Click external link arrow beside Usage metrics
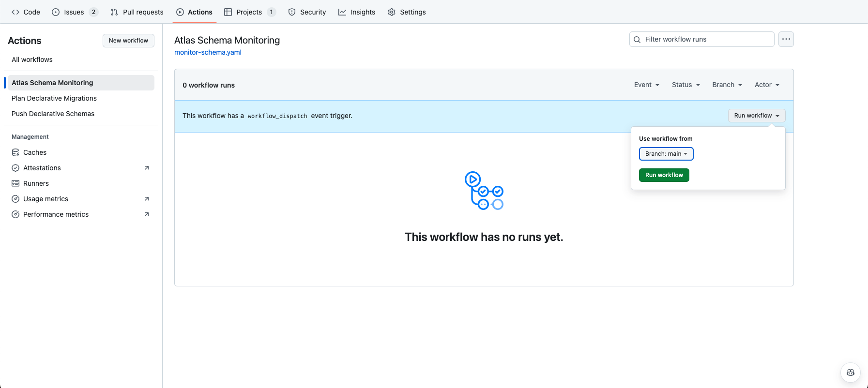 pos(147,199)
